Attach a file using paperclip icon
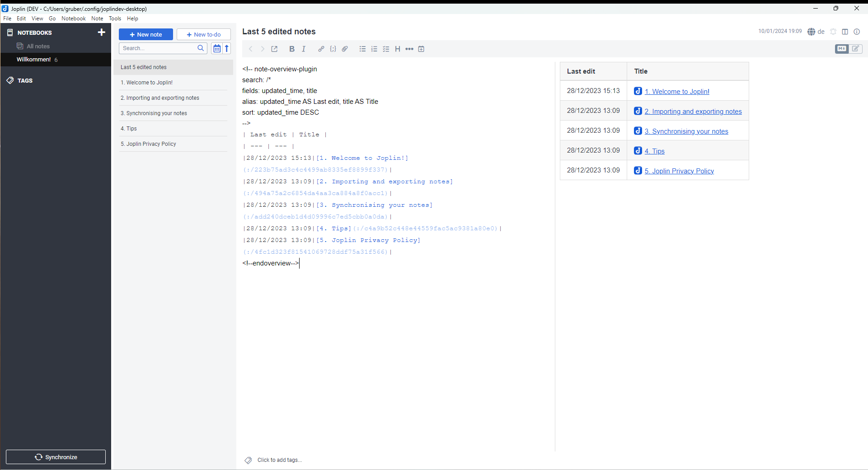 point(345,49)
